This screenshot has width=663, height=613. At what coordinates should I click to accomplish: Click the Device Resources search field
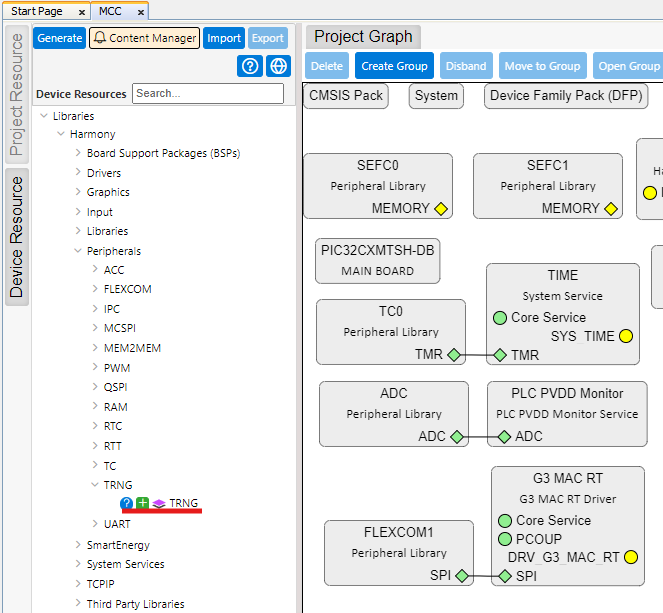pyautogui.click(x=208, y=93)
